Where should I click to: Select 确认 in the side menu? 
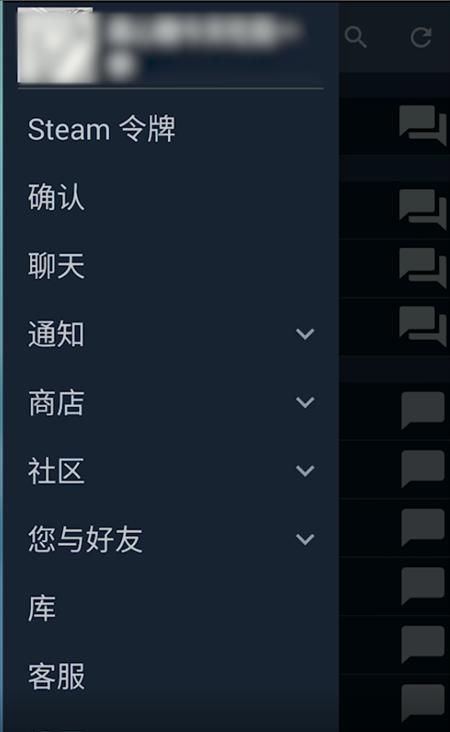(x=56, y=197)
